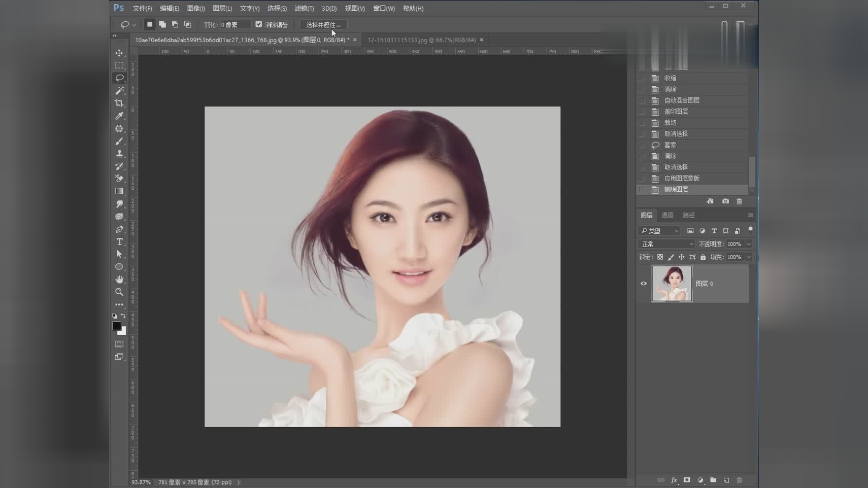Viewport: 868px width, 488px height.
Task: Toggle lock all padlock icon
Action: 703,257
